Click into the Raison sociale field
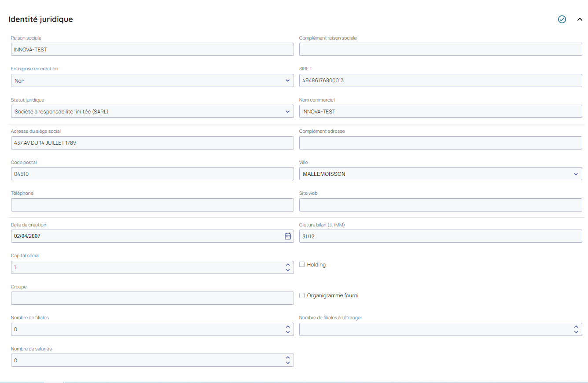This screenshot has width=588, height=383. pyautogui.click(x=152, y=49)
